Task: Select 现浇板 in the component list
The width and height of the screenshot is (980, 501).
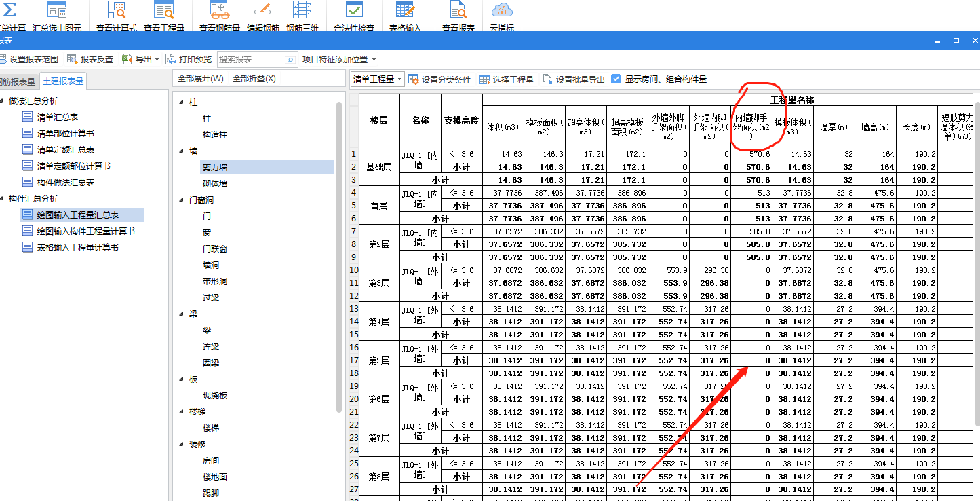Action: coord(215,396)
